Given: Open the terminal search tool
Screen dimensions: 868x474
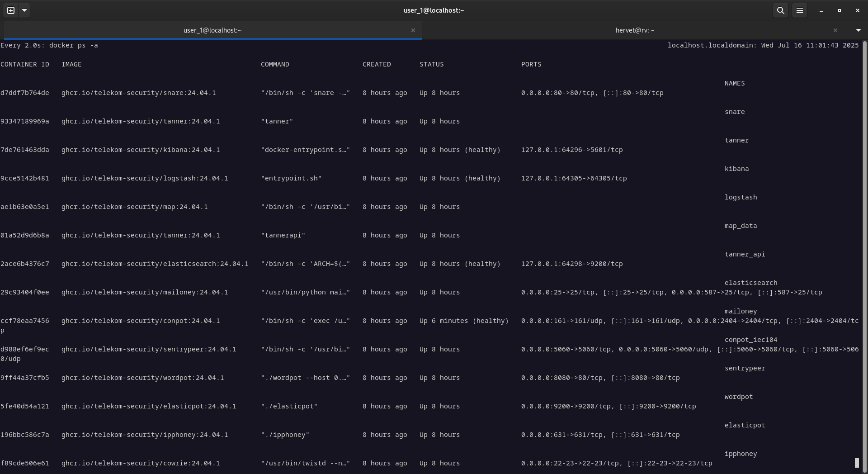Looking at the screenshot, I should tap(780, 10).
